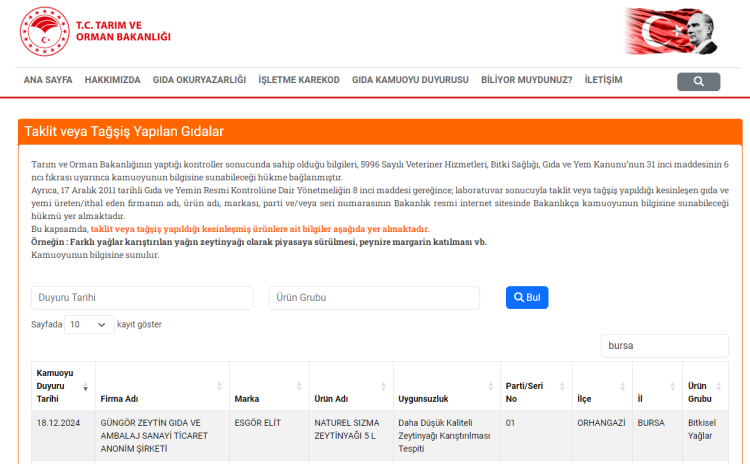Click the Tarım ve Orman Bakanlığı logo
Viewport: 750px width, 464px height.
click(x=95, y=31)
